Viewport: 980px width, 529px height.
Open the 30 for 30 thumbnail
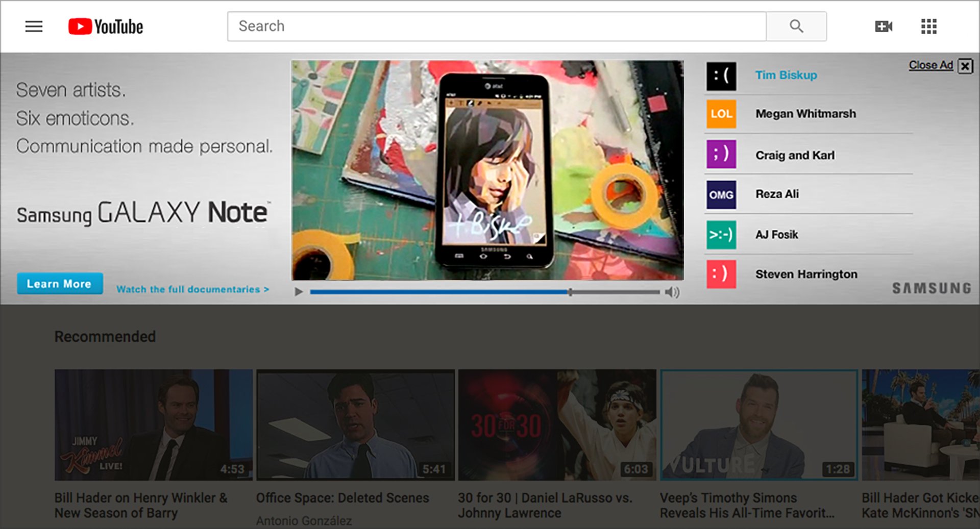point(557,425)
